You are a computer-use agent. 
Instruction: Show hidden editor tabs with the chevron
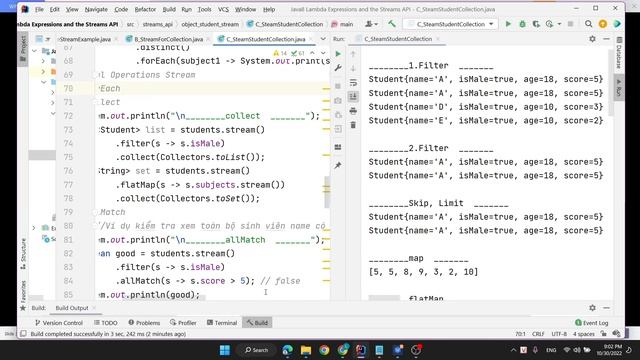(323, 39)
